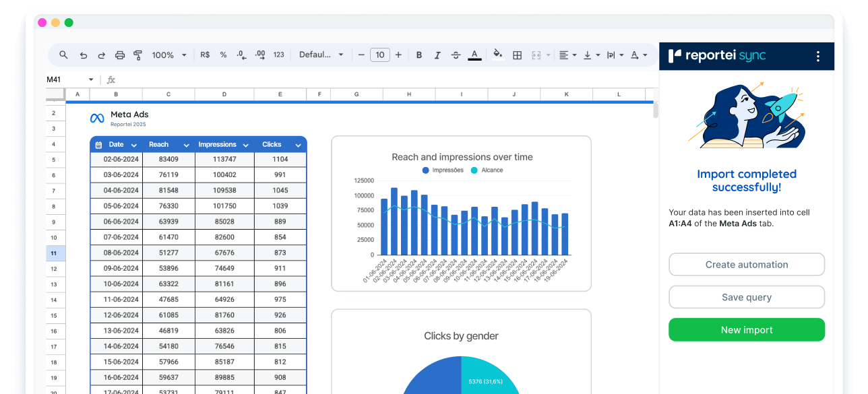Select the paint format roller tool
The image size is (868, 394).
pyautogui.click(x=138, y=55)
